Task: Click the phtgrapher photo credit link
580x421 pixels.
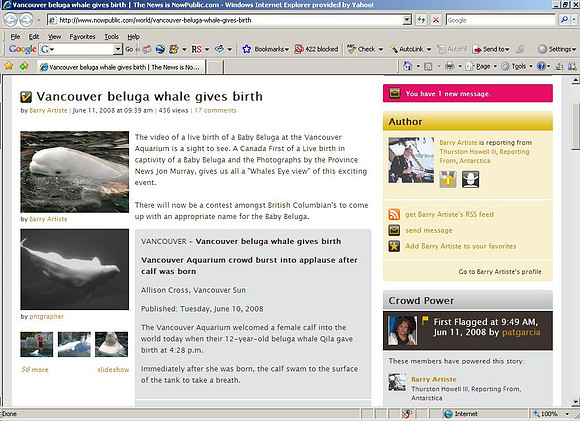Action: click(x=47, y=316)
